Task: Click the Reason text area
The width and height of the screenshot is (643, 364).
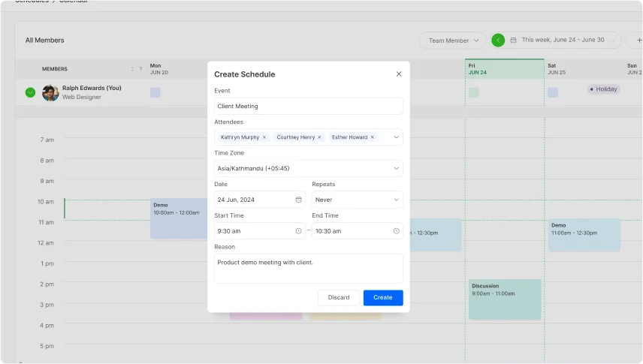Action: 308,269
